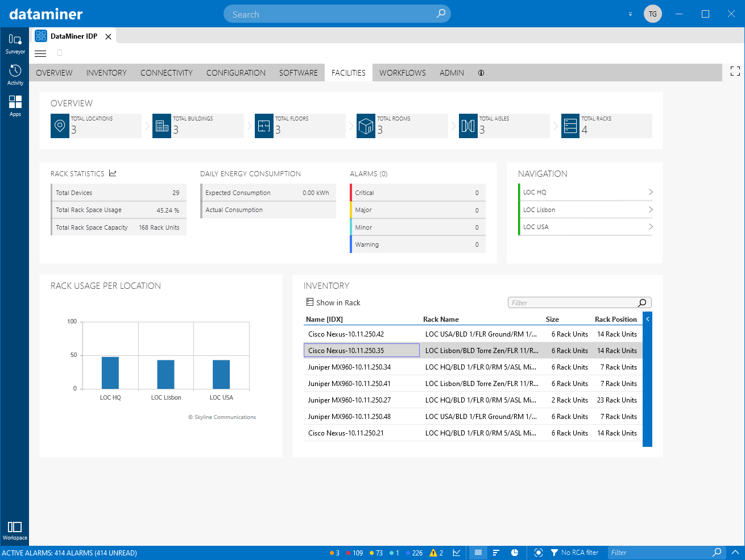Open the Surveyor sidebar panel
The height and width of the screenshot is (560, 745).
(15, 43)
